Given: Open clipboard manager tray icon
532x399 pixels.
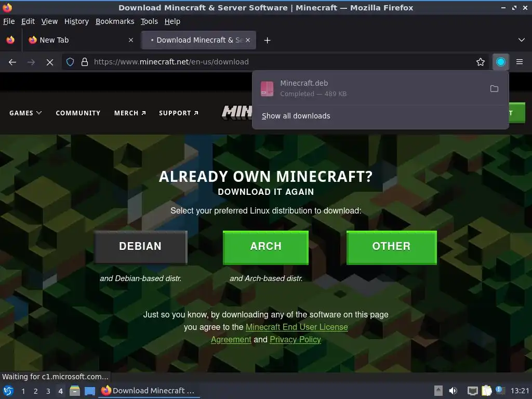Looking at the screenshot, I should (x=486, y=391).
